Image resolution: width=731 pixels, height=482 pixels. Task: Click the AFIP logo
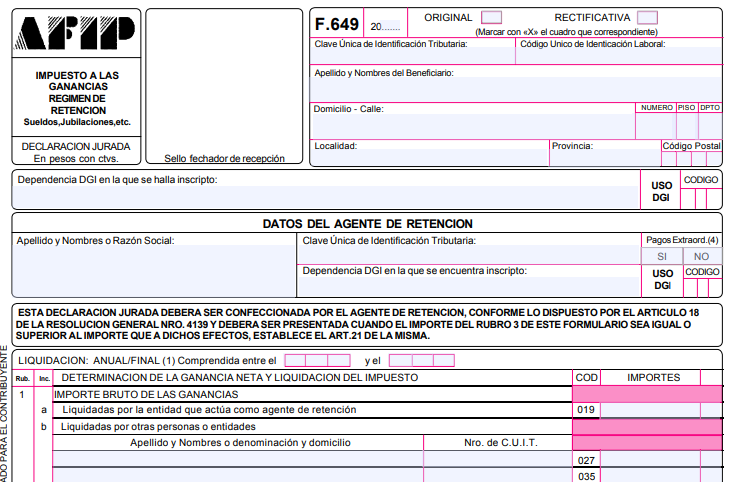[x=76, y=33]
